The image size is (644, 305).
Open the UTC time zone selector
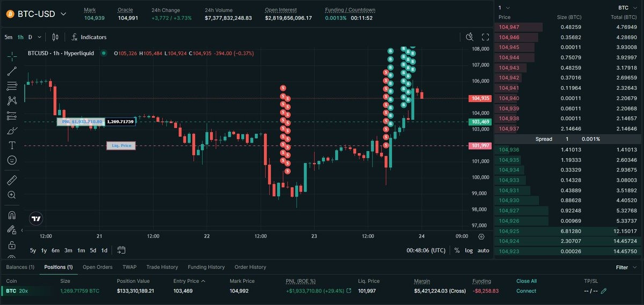pyautogui.click(x=426, y=250)
